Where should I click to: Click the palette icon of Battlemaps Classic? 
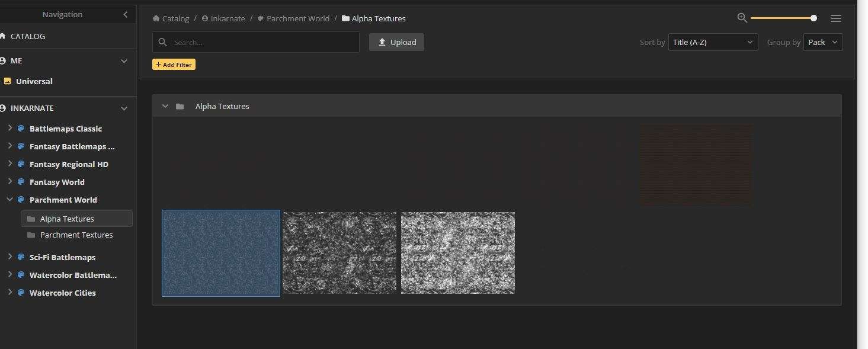point(21,129)
